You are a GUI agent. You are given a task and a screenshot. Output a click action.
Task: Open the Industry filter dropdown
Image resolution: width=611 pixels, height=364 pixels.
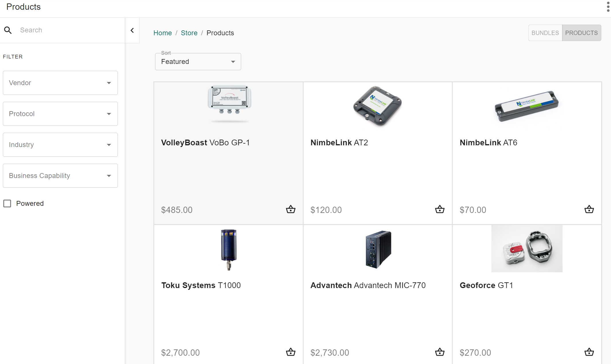(60, 145)
